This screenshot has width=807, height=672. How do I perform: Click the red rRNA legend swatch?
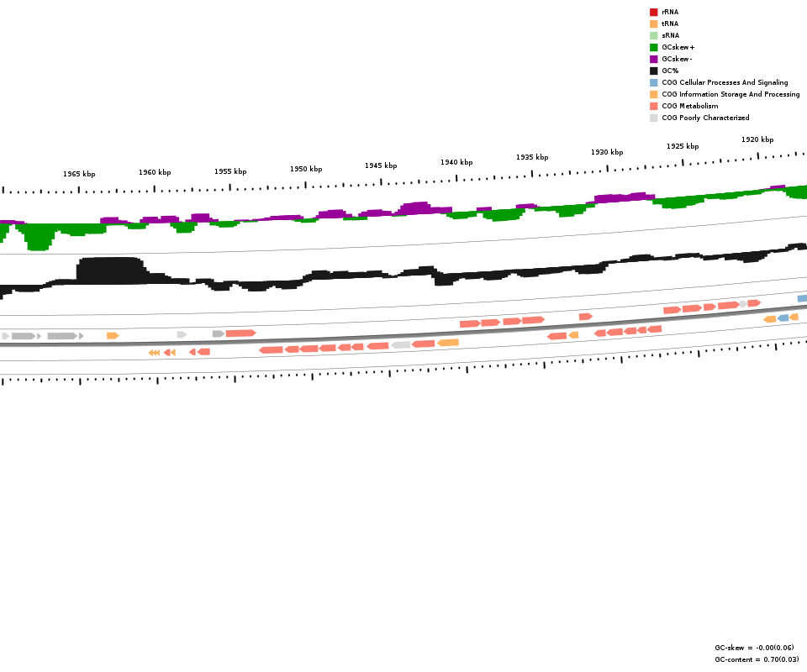coord(654,12)
